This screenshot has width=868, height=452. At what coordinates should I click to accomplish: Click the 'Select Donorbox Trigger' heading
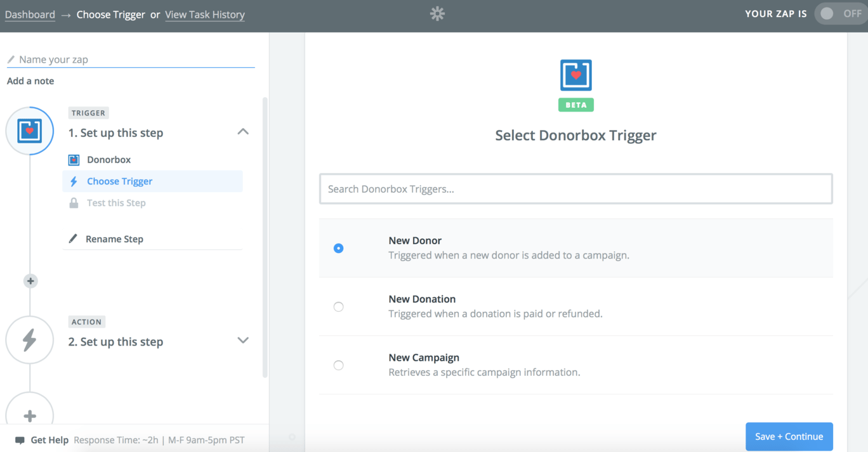click(x=576, y=136)
